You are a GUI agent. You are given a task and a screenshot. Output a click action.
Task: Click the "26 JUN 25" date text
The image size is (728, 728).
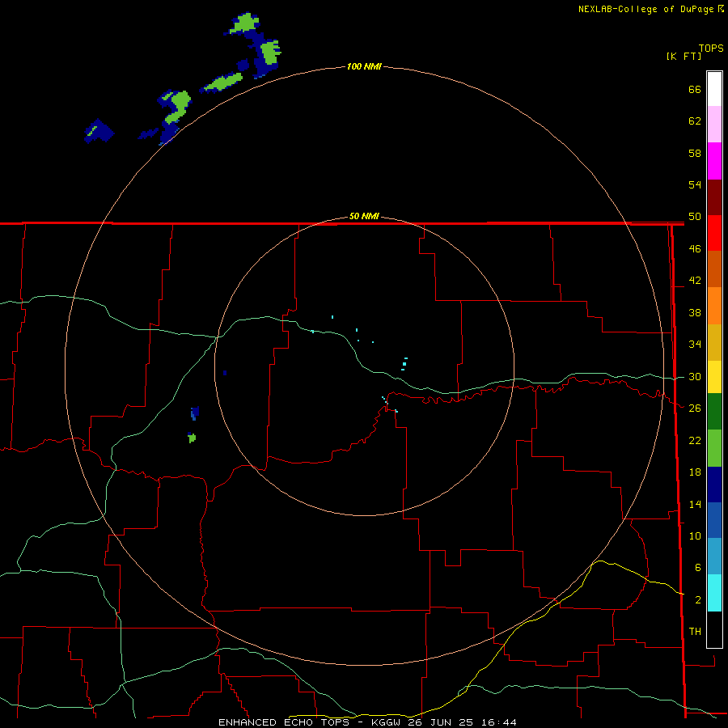(x=441, y=722)
